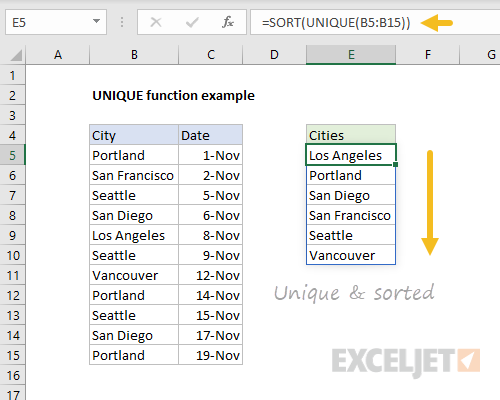Click the 2-Nov date cell
The image size is (500, 400).
[211, 175]
